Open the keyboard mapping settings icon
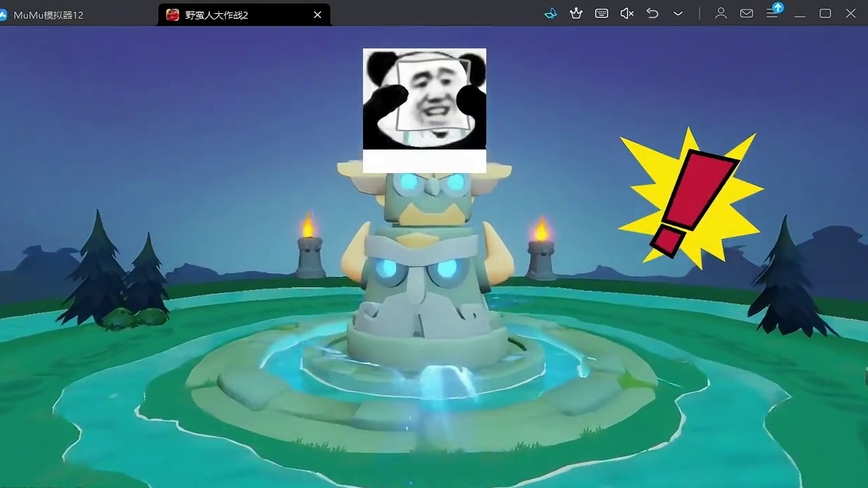 point(601,13)
